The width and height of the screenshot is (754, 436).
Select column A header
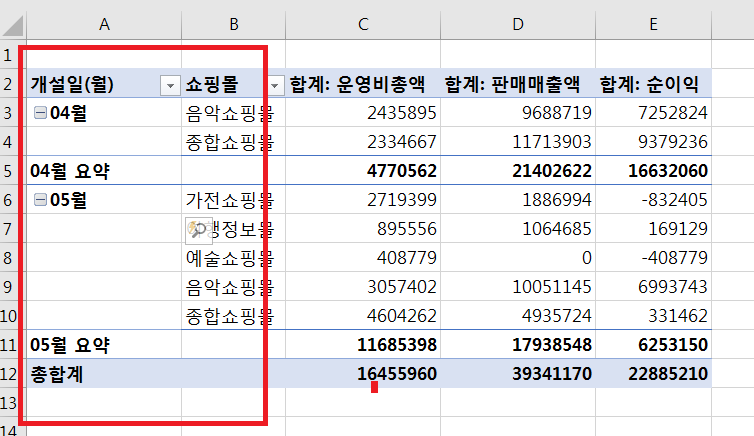click(x=103, y=22)
